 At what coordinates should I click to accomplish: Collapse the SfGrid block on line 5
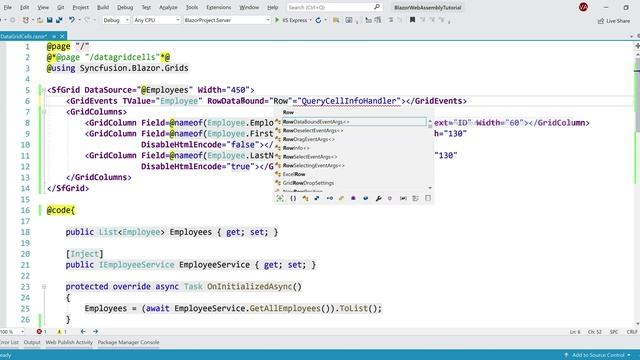point(43,90)
